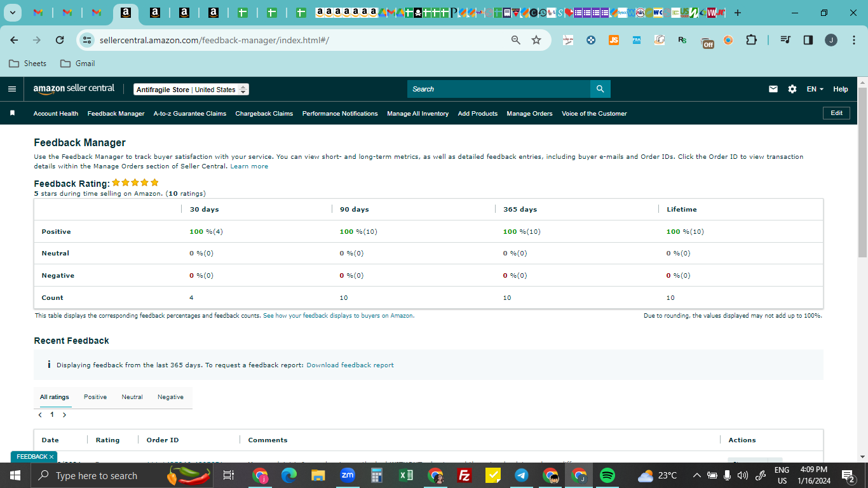Open Spotify from the taskbar
This screenshot has width=868, height=488.
point(607,475)
